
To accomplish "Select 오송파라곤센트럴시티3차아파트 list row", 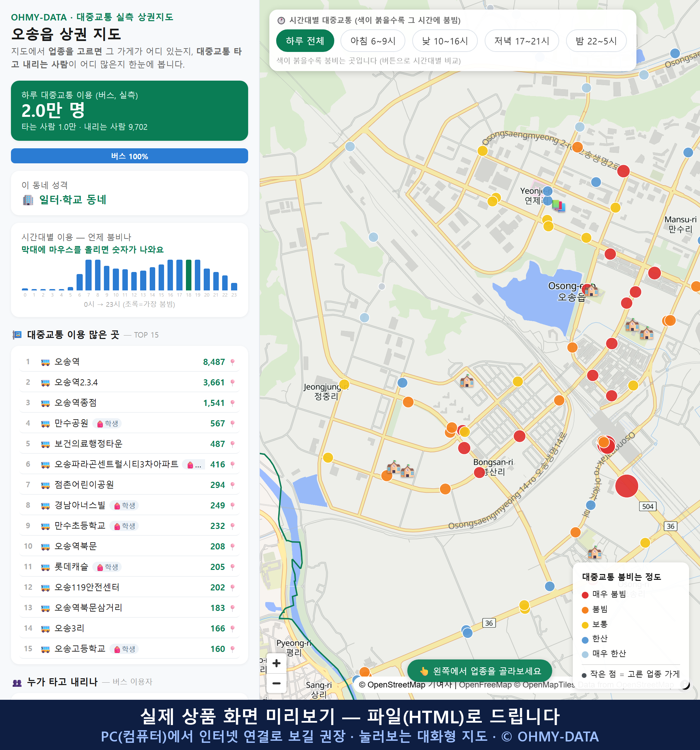I will 130,464.
